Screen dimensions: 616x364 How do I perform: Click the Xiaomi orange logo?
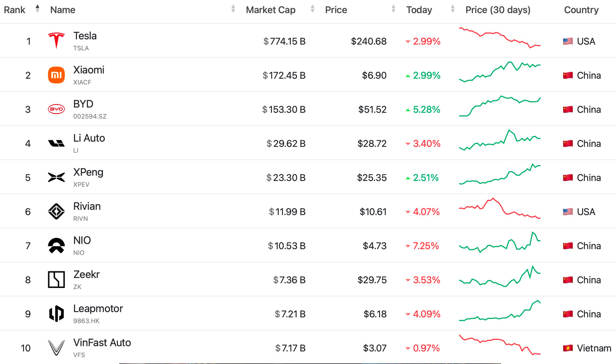pos(56,75)
